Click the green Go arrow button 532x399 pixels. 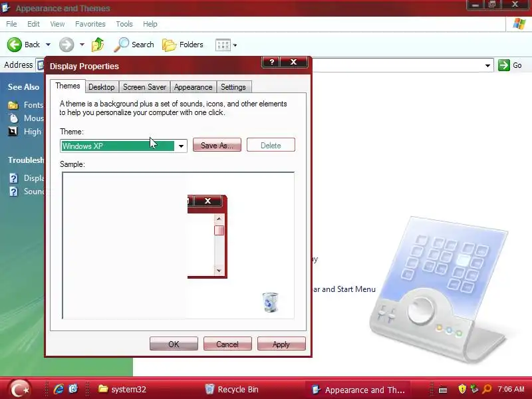504,65
